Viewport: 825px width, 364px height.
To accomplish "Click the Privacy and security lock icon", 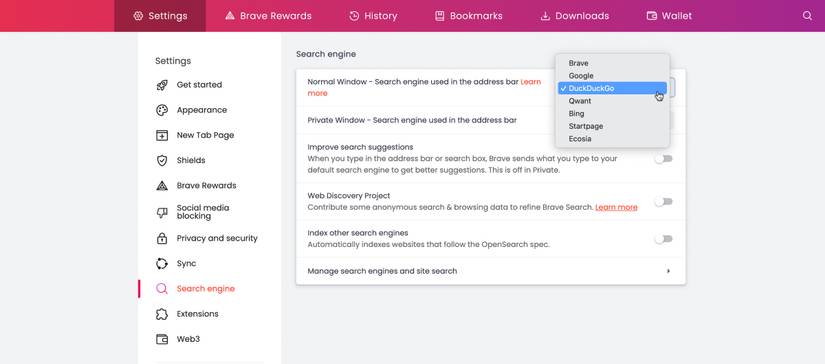I will click(162, 238).
